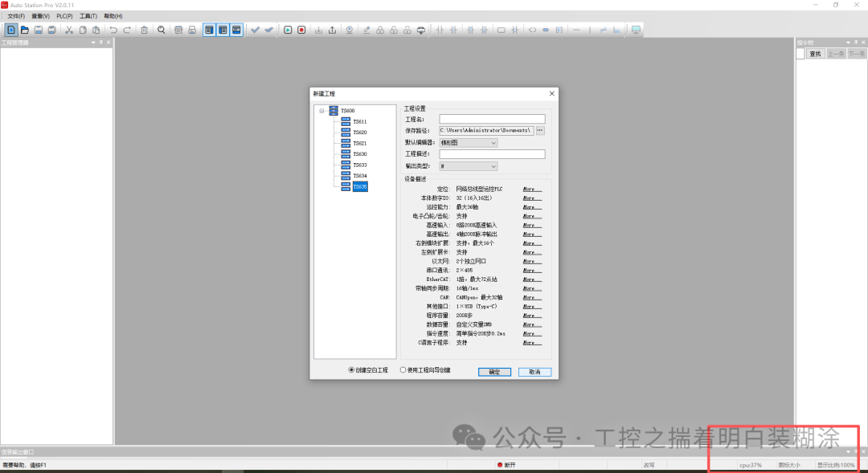Click the 查找 button in 指令树 panel
868x473 pixels.
click(x=816, y=54)
